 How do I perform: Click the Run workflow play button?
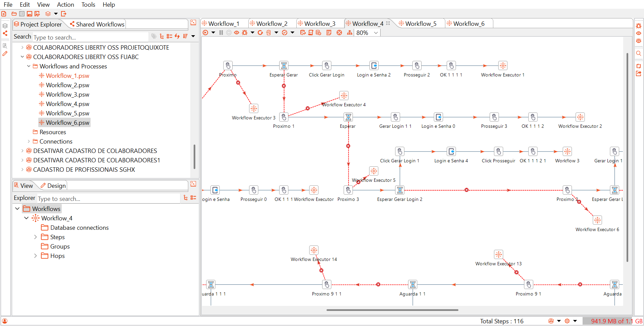click(x=205, y=33)
